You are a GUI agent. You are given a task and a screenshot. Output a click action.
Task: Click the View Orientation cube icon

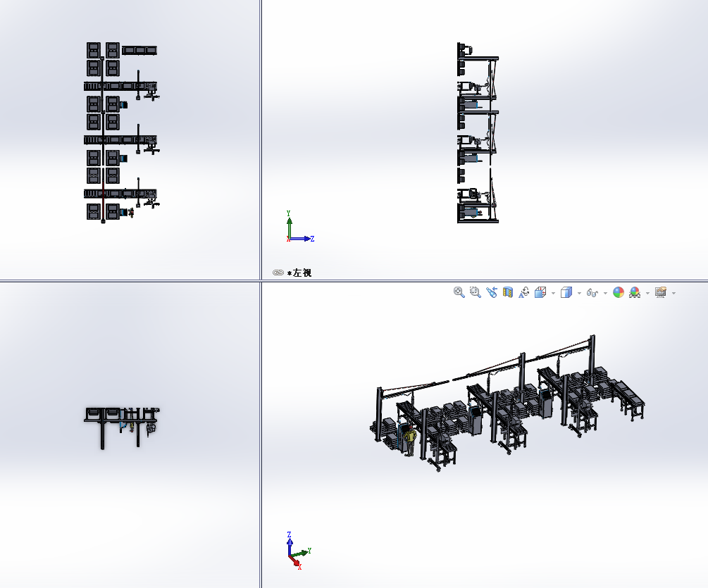(540, 292)
